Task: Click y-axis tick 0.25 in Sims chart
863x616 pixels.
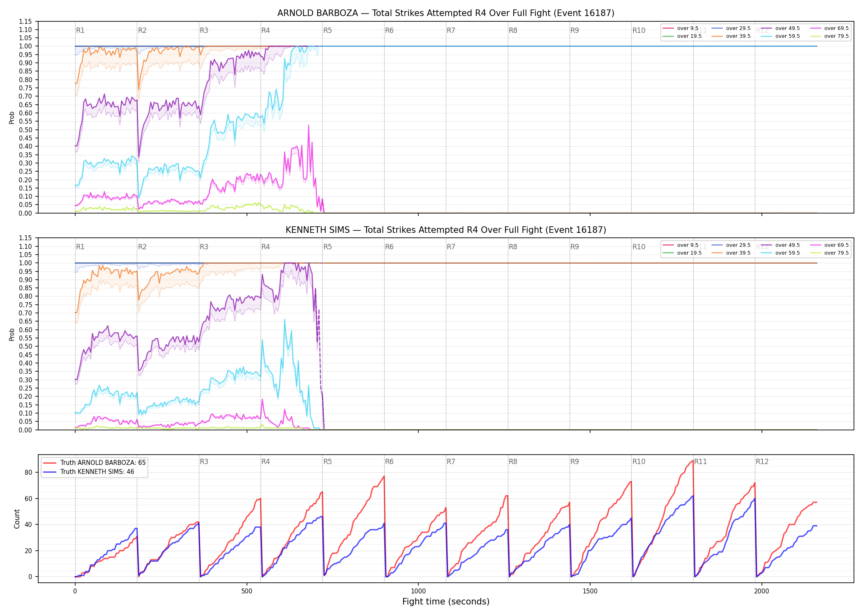Action: (25, 388)
